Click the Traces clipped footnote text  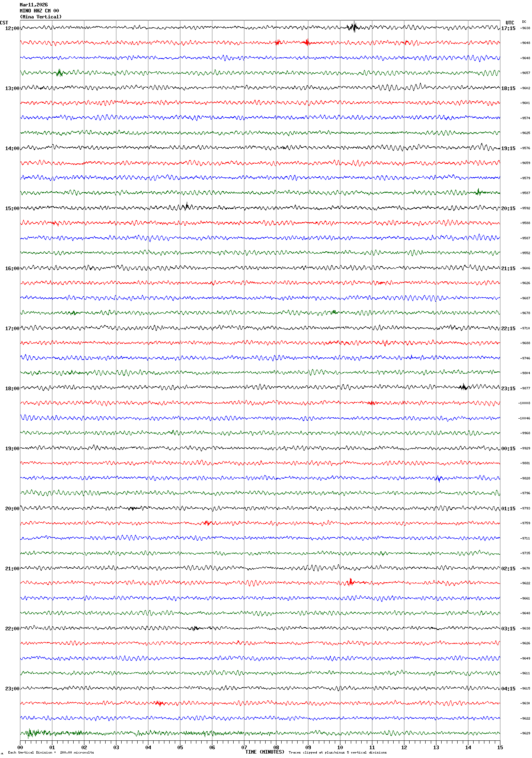point(338,752)
